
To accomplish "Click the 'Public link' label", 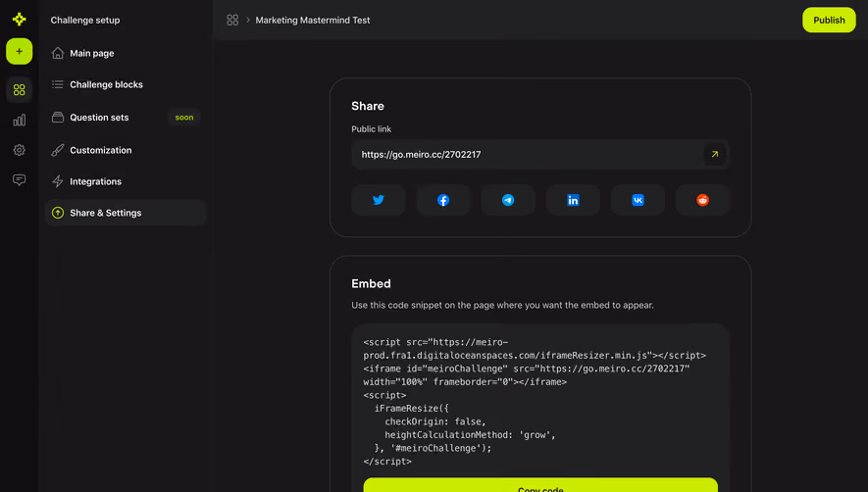I will [x=371, y=129].
